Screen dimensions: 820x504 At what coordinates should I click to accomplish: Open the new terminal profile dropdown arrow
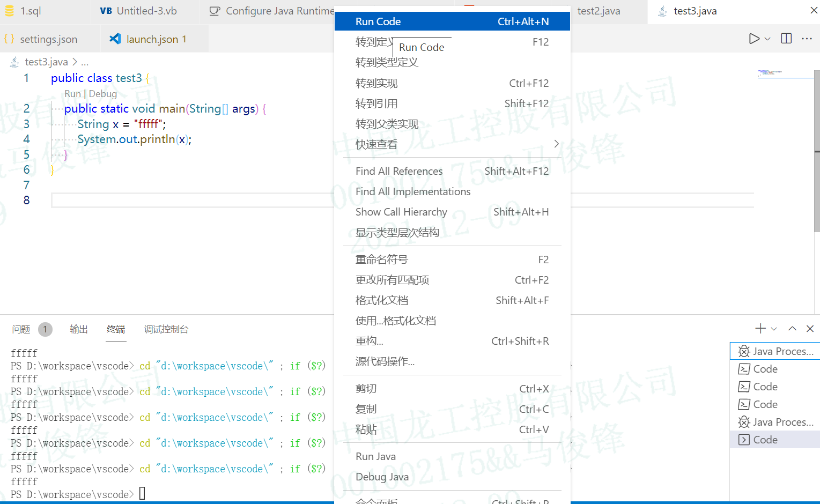point(774,329)
